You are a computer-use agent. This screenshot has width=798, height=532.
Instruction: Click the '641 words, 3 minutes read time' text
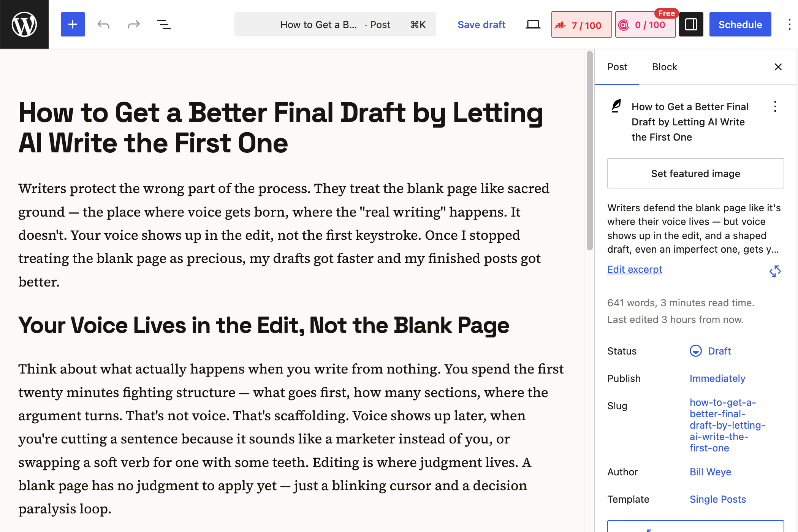(x=681, y=303)
